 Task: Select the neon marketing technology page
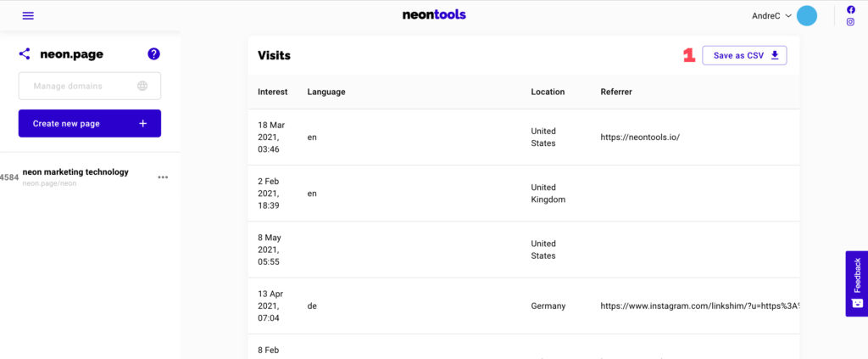(x=75, y=171)
